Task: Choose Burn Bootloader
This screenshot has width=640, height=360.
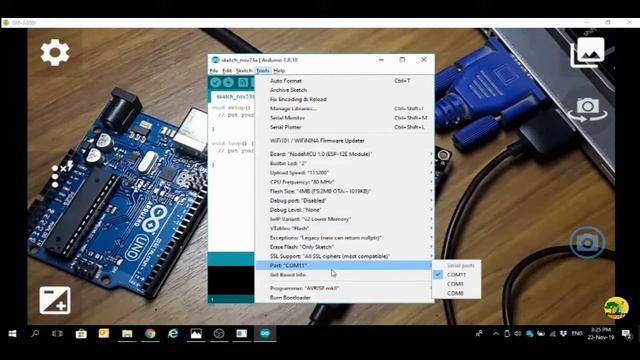Action: 344,298
